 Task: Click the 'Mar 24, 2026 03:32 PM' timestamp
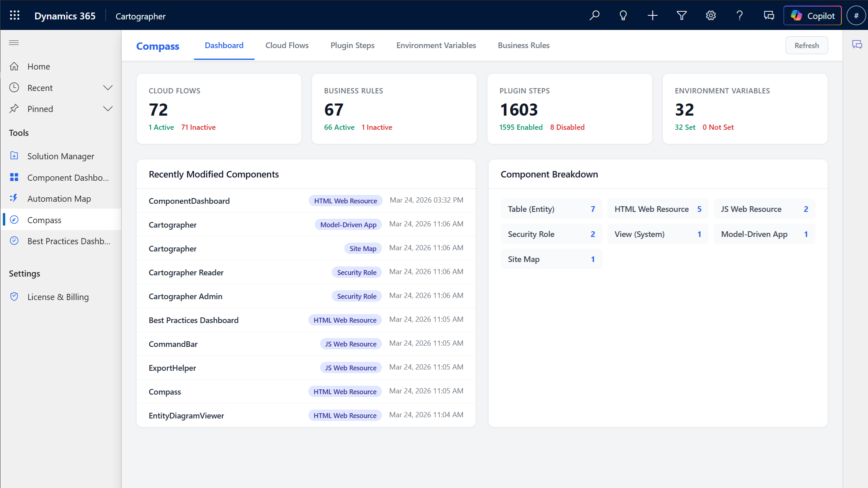click(x=426, y=200)
